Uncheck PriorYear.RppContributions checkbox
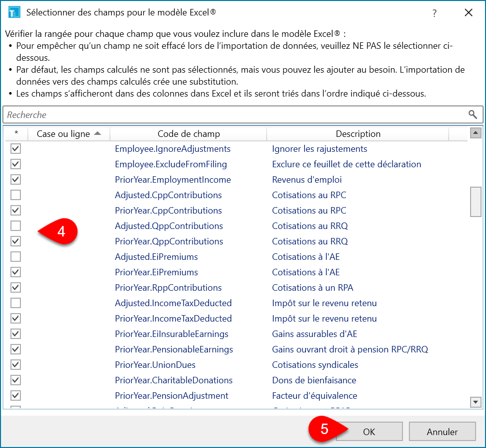This screenshot has width=486, height=448. click(15, 287)
